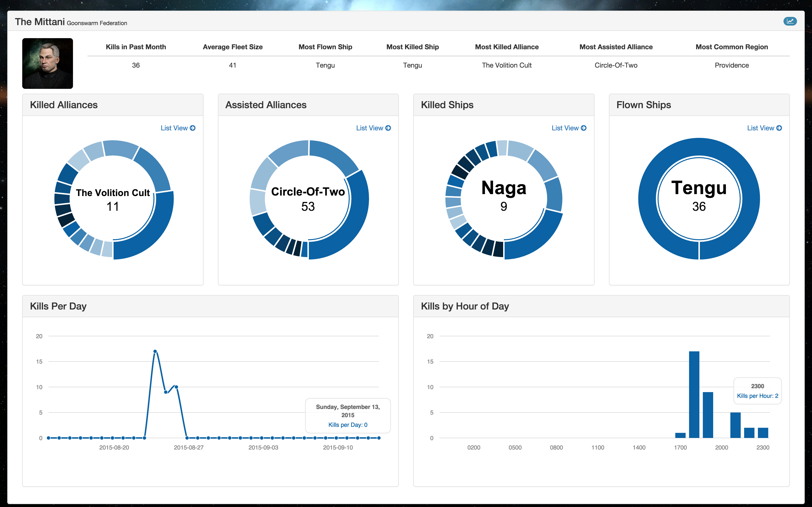Click the arrow icon beside Killed Ships List View
Viewport: 812px width, 507px height.
click(584, 128)
